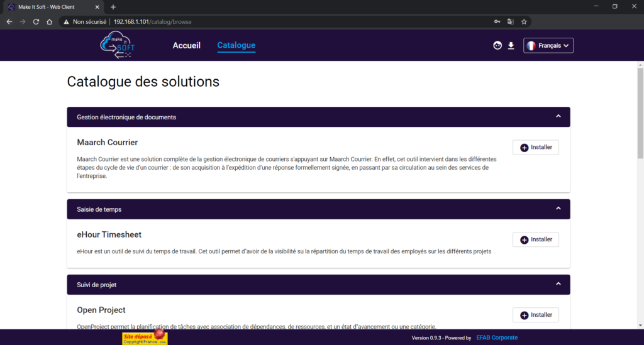Screen dimensions: 644x345
Task: Click the Maarch Courrier title
Action: [107, 143]
